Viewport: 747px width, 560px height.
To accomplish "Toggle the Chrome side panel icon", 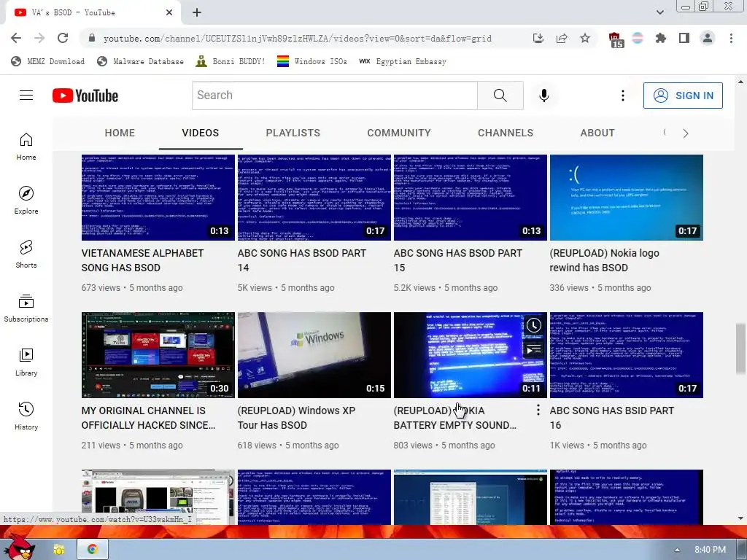I will [684, 38].
